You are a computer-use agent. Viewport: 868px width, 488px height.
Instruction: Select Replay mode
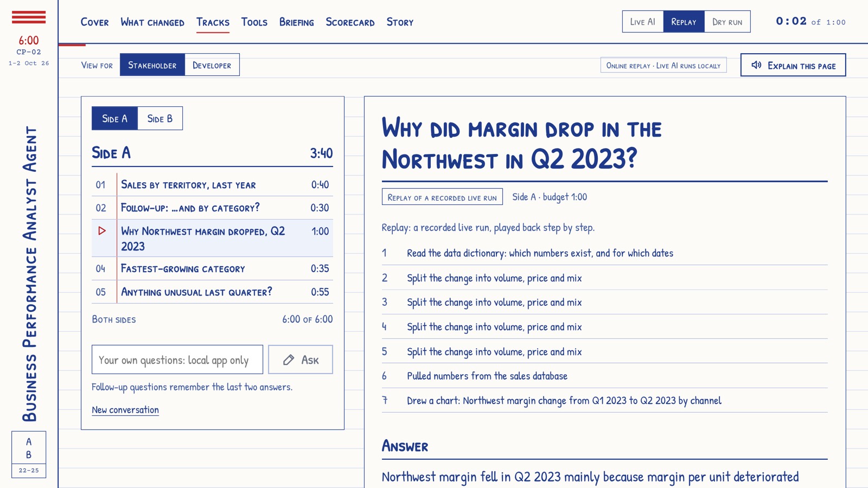point(684,22)
